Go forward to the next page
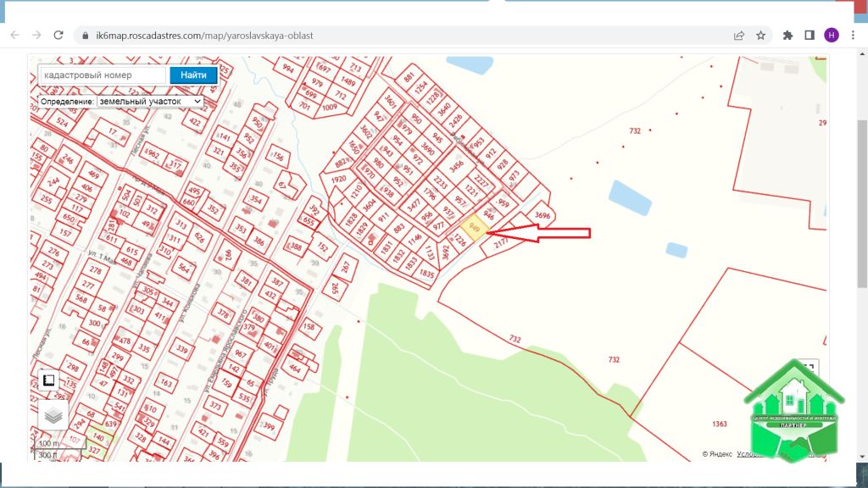The height and width of the screenshot is (488, 868). (x=36, y=35)
